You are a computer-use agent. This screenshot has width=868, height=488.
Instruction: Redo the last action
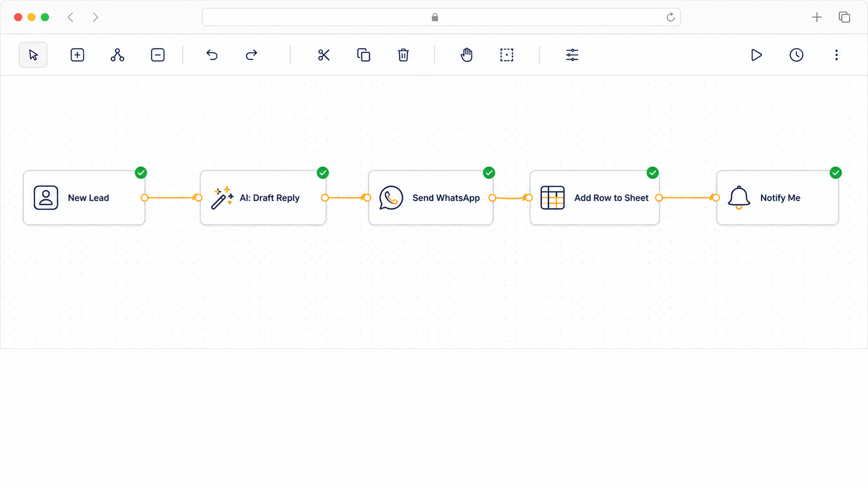pos(252,55)
